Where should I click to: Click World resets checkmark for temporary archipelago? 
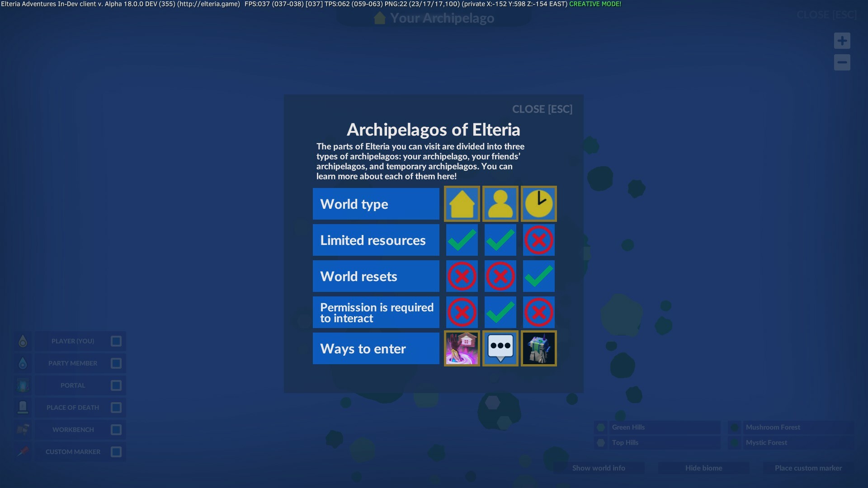click(x=538, y=276)
